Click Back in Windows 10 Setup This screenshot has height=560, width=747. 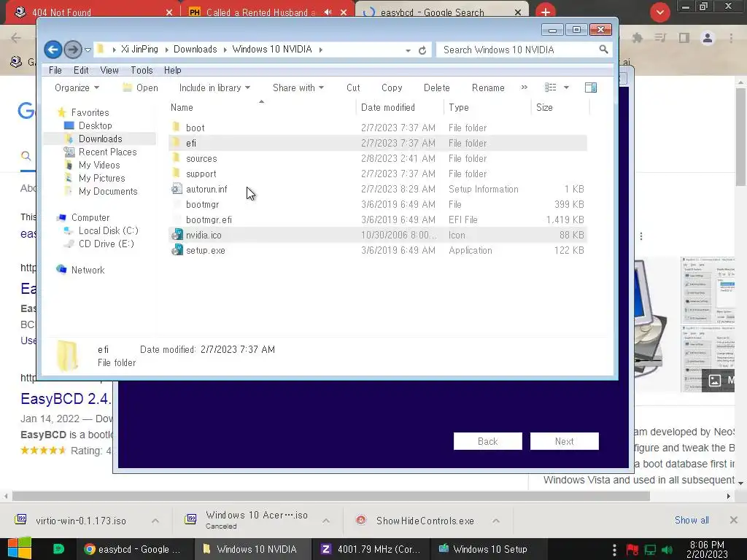pos(487,441)
